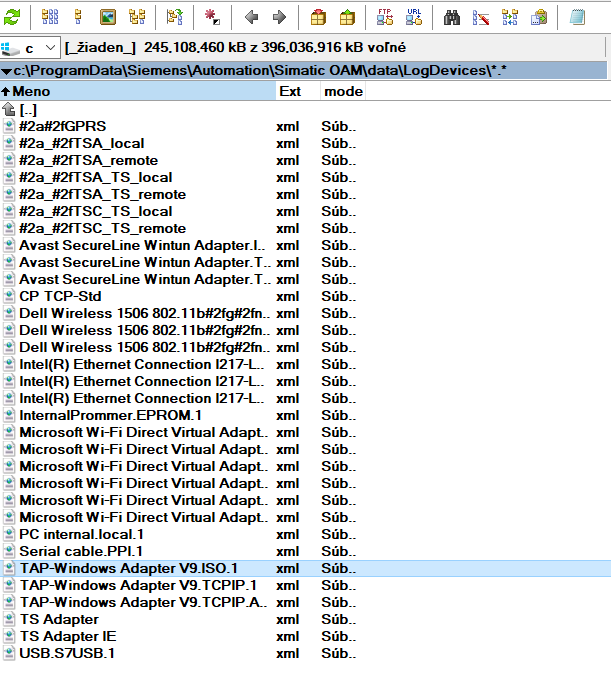Select file 'TAP-Windows Adapter V9.TCPIP.A..'

coord(143,602)
